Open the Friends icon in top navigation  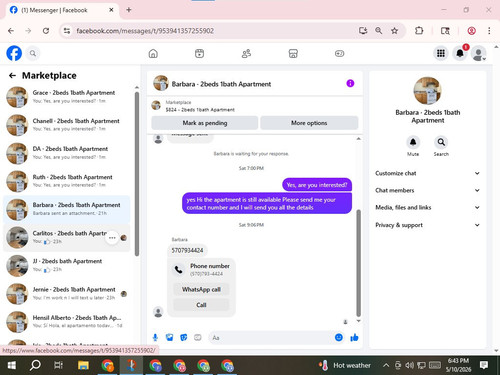click(246, 53)
